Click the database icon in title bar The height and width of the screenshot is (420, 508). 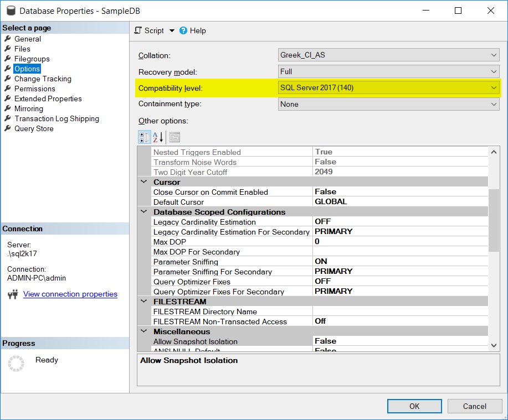tap(11, 11)
